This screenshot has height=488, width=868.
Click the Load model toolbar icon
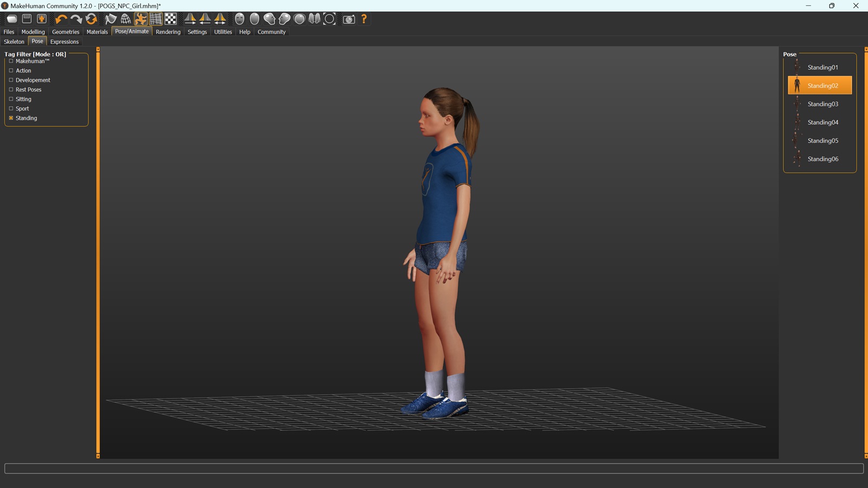pos(11,19)
